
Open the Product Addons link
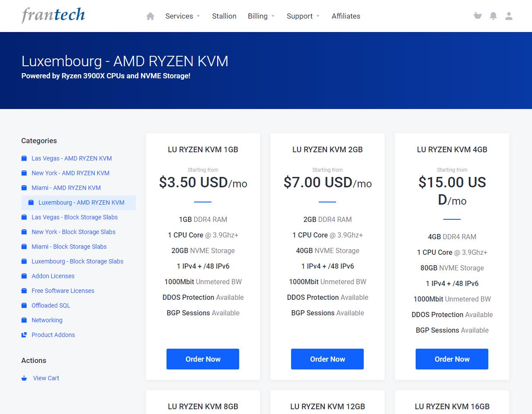click(53, 335)
